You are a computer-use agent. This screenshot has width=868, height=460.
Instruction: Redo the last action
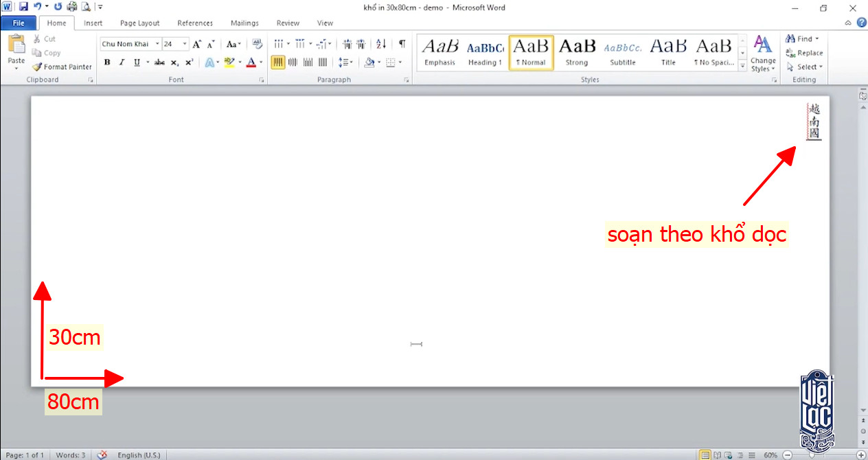(58, 7)
